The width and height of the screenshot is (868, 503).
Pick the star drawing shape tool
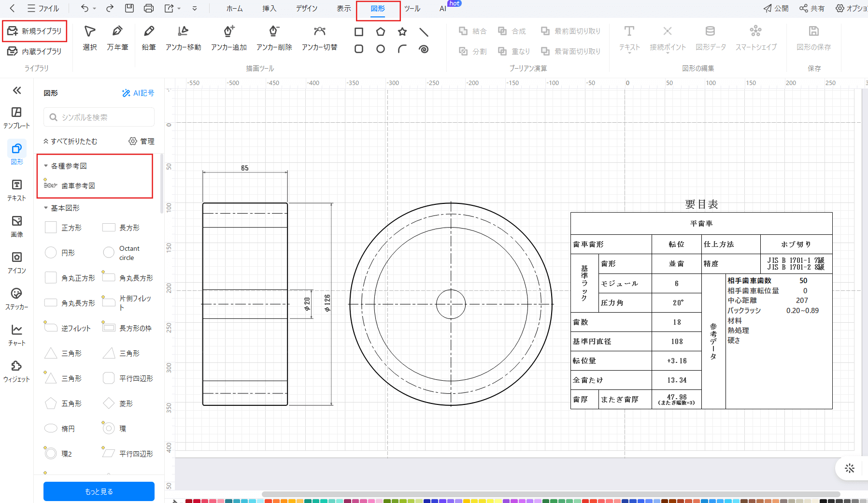402,32
